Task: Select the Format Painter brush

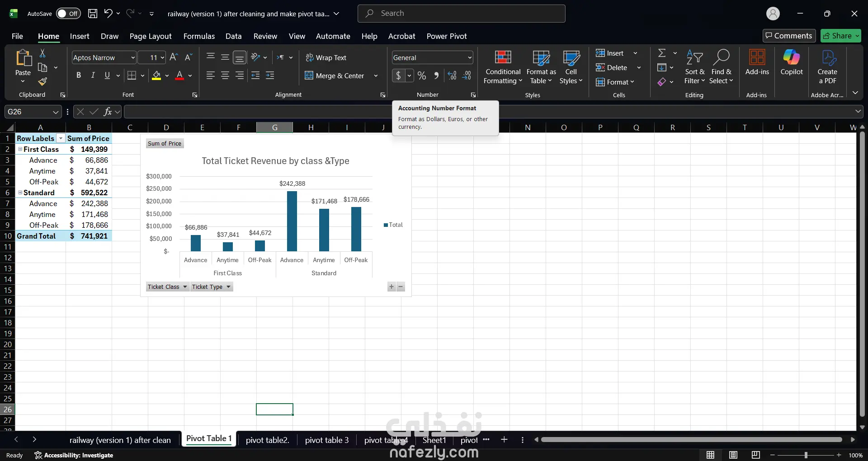Action: tap(42, 81)
